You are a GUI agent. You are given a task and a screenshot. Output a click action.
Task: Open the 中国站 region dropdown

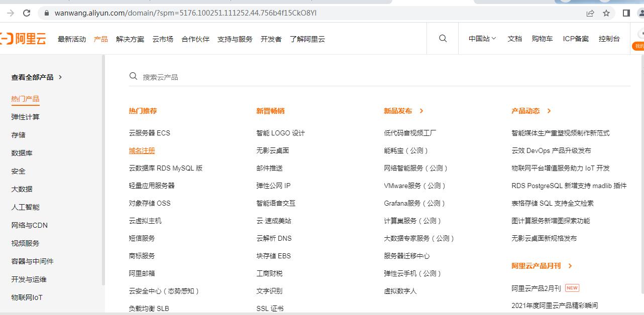[481, 39]
